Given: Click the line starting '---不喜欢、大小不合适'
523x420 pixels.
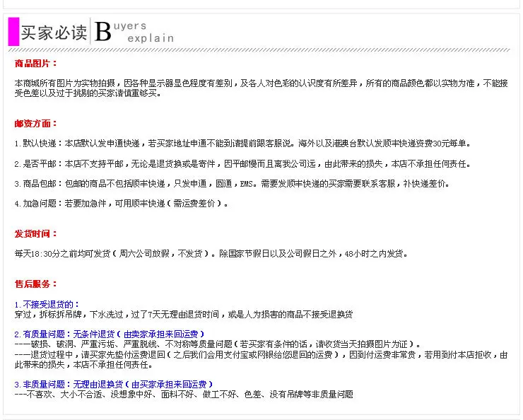Looking at the screenshot, I should pyautogui.click(x=184, y=395).
